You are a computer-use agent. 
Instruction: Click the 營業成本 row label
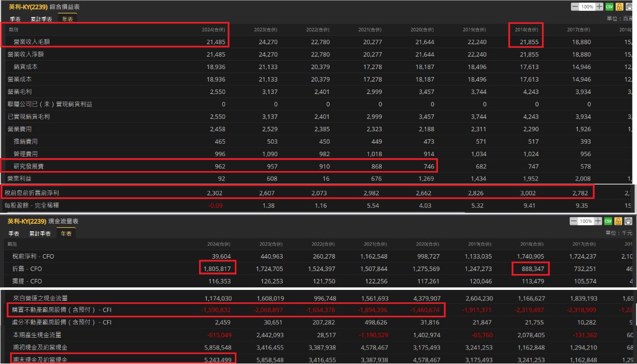click(x=20, y=79)
